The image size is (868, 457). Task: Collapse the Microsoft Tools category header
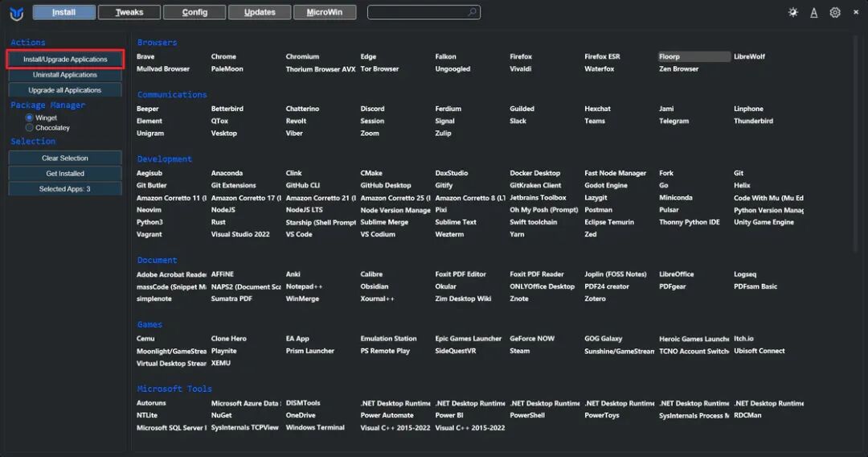point(174,389)
